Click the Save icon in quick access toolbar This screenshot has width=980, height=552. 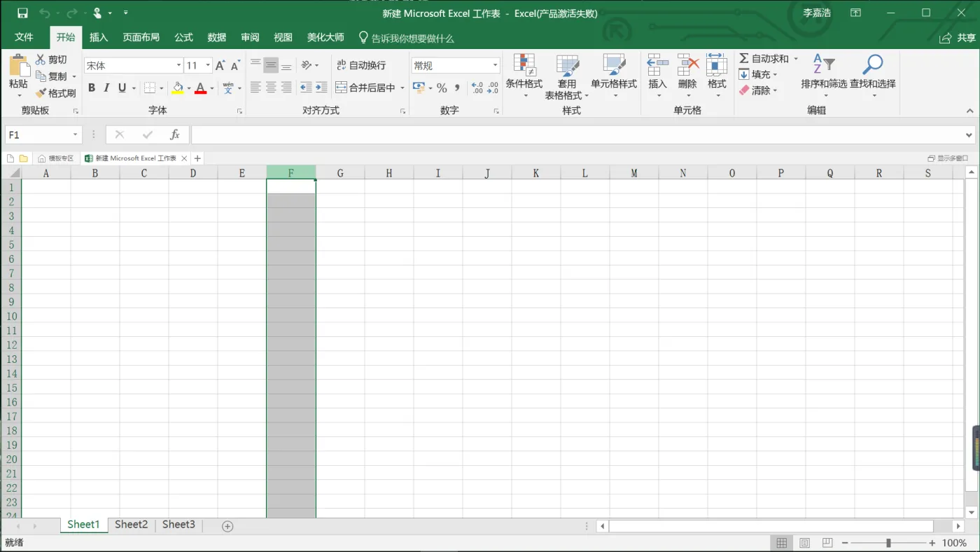(x=22, y=13)
